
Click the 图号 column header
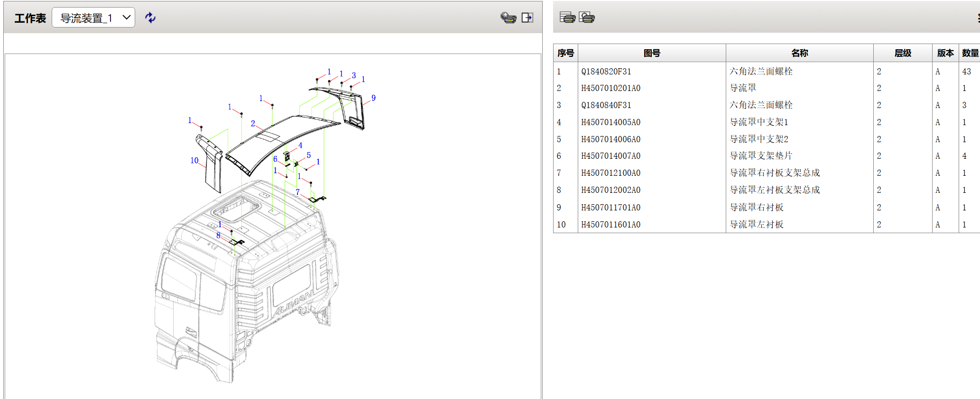click(x=651, y=53)
